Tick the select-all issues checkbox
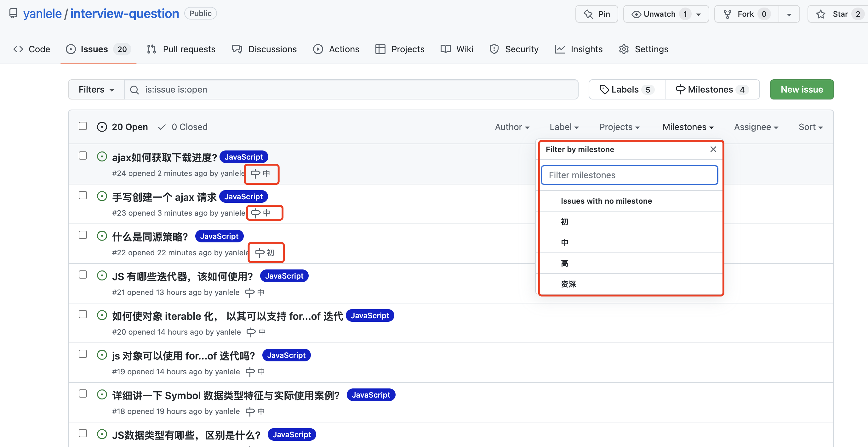The image size is (868, 447). coord(83,126)
